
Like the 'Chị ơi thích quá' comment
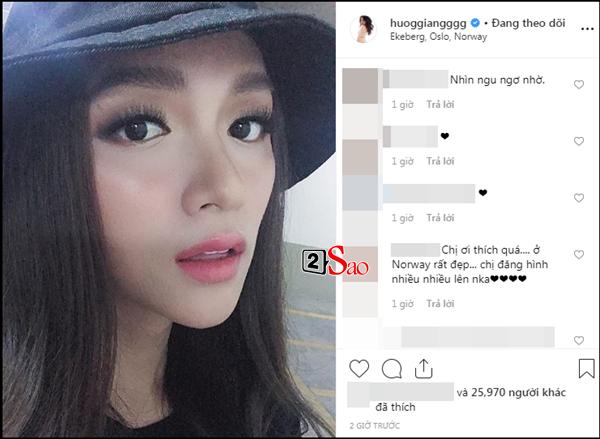[x=579, y=254]
